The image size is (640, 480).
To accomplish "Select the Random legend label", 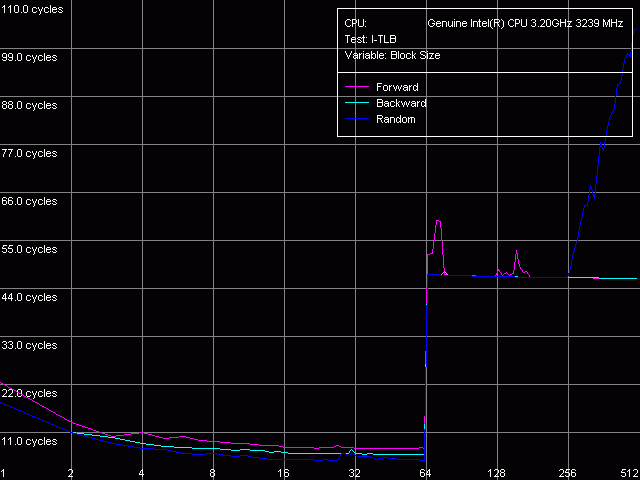I will [396, 119].
